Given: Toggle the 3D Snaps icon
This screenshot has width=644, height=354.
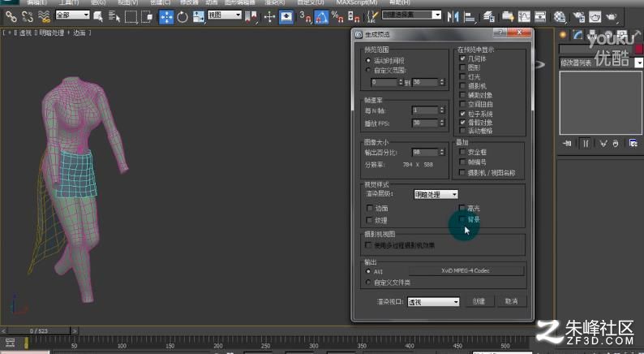Looking at the screenshot, I should pos(305,17).
